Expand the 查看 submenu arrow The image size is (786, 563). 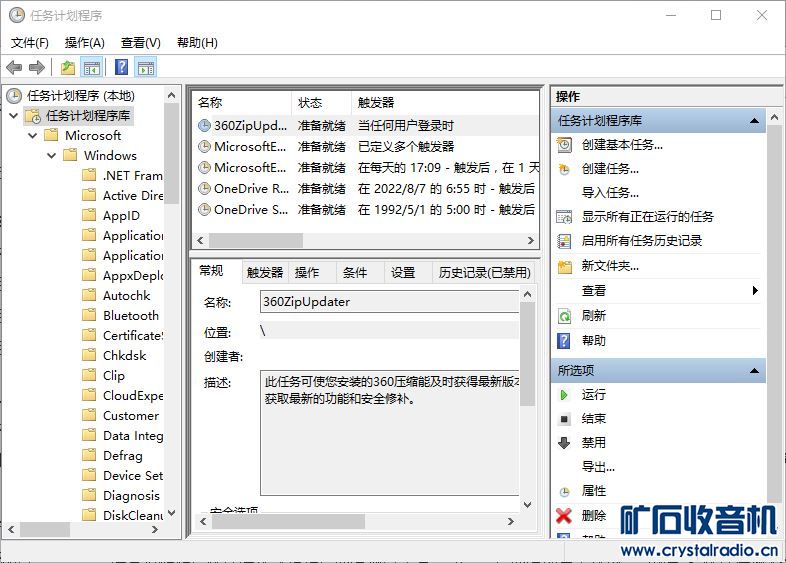(755, 290)
